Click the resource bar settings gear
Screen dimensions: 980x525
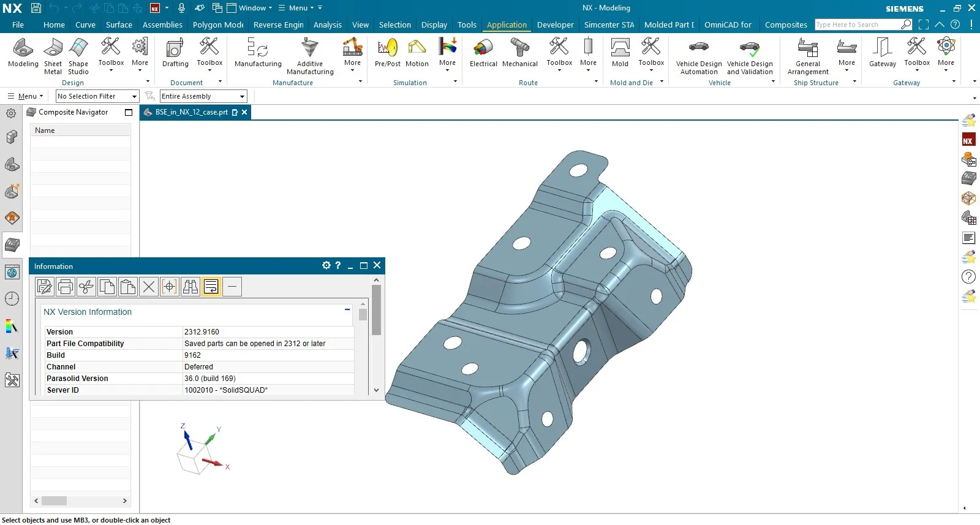(x=11, y=113)
